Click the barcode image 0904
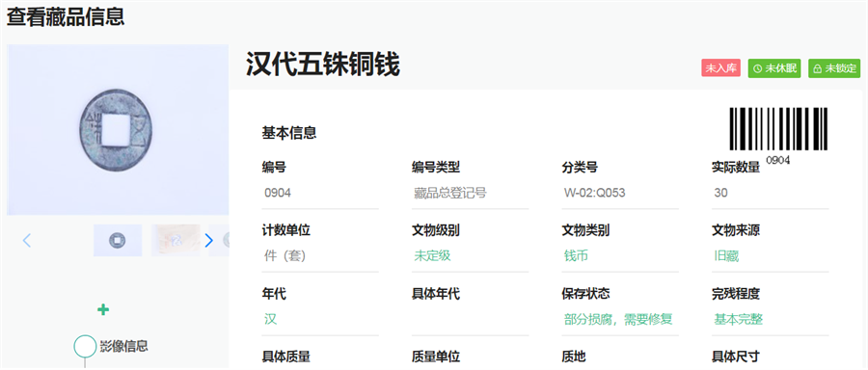This screenshot has height=370, width=868. coord(777,136)
